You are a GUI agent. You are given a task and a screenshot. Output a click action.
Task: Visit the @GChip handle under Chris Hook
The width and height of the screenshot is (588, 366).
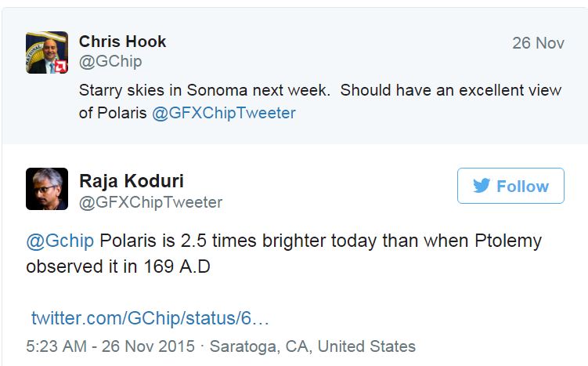[110, 62]
